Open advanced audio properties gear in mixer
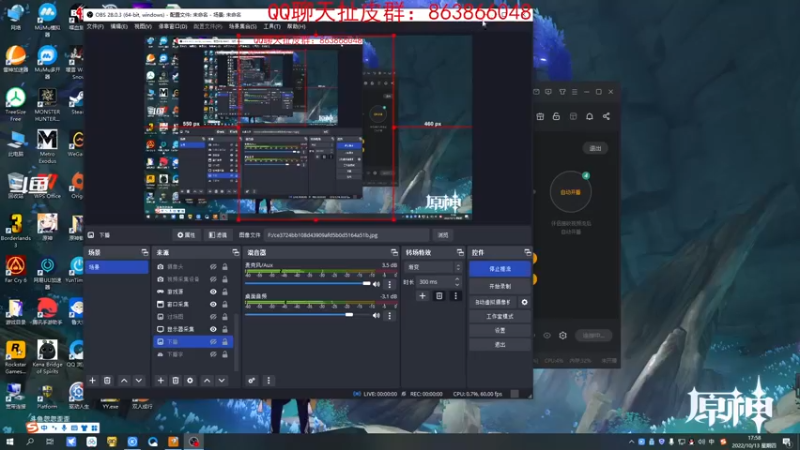800x450 pixels. (x=252, y=381)
